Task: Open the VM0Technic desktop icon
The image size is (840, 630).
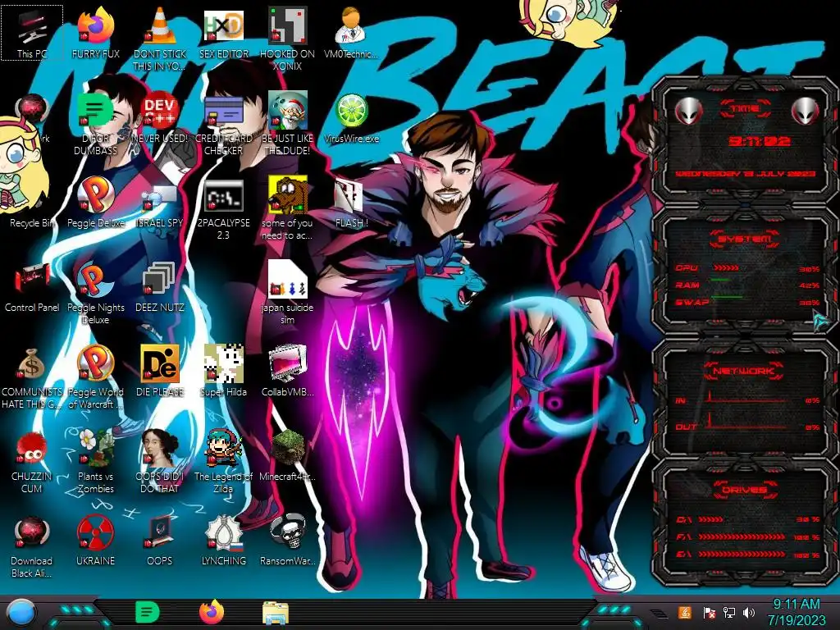Action: pyautogui.click(x=351, y=33)
